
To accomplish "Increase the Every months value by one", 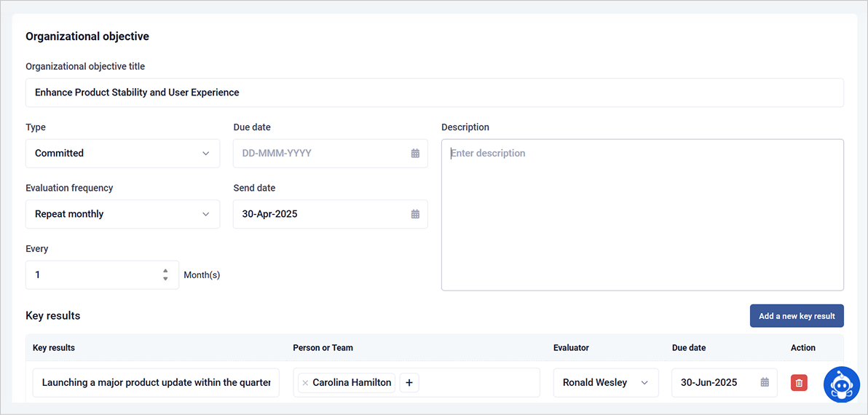I will click(166, 271).
